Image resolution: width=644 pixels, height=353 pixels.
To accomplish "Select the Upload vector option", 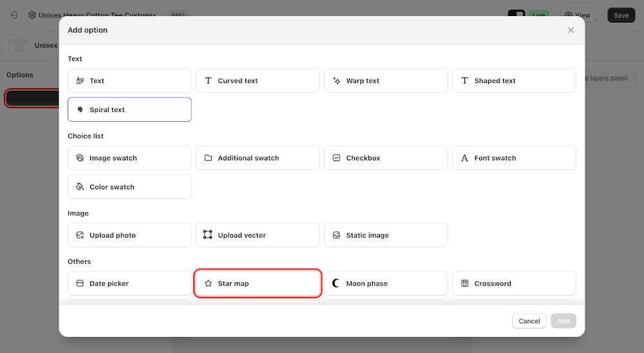I will pyautogui.click(x=258, y=235).
